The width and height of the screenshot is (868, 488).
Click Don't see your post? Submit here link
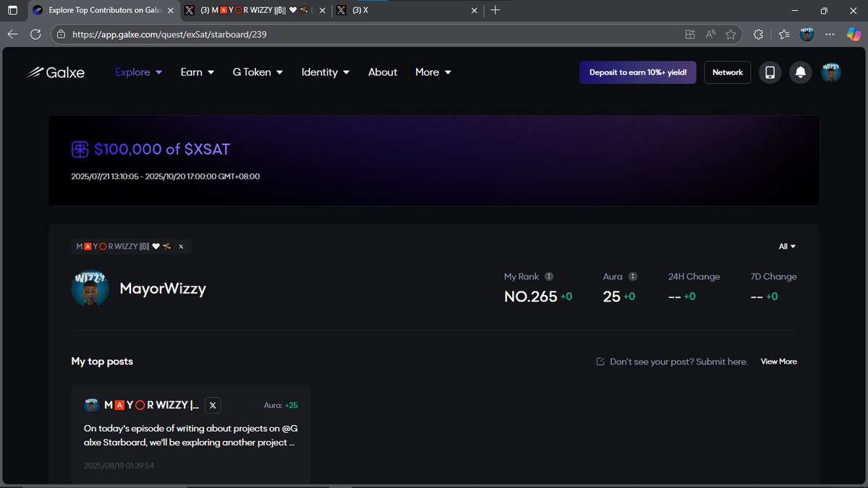point(672,361)
